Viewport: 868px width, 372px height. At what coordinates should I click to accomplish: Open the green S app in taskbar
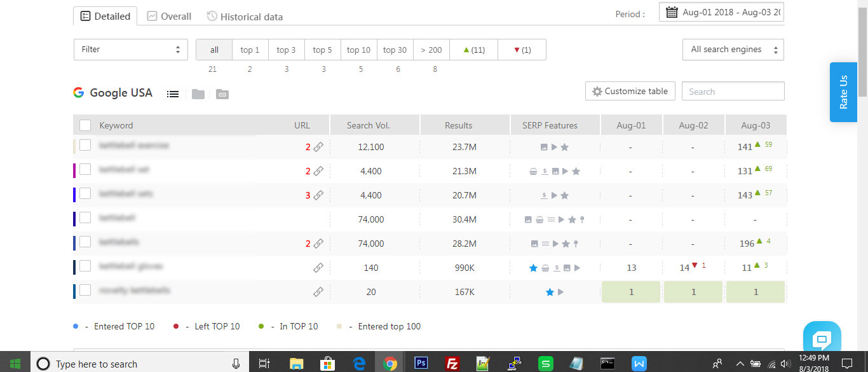click(x=546, y=363)
